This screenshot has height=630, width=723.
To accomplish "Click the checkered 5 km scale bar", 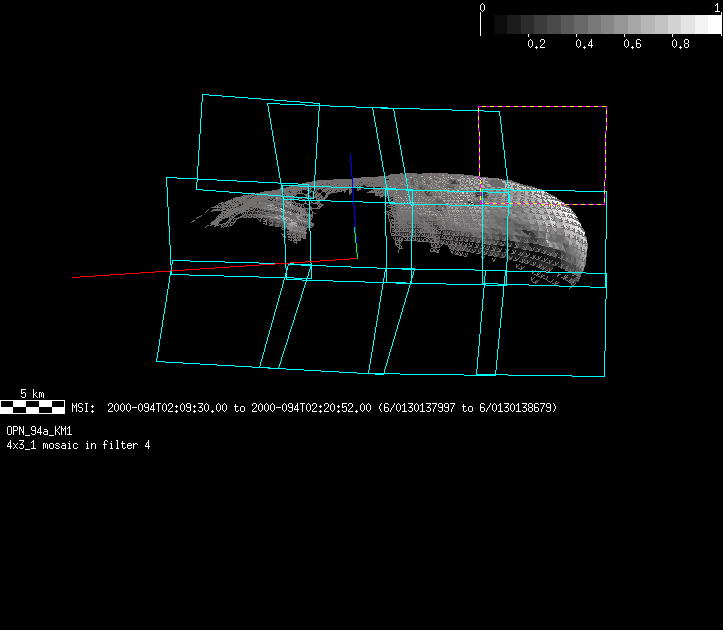I will pos(33,407).
